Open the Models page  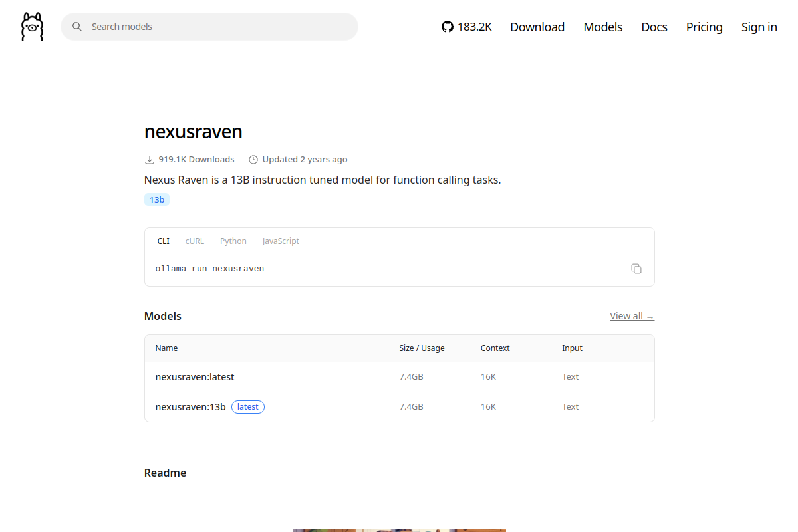click(603, 27)
